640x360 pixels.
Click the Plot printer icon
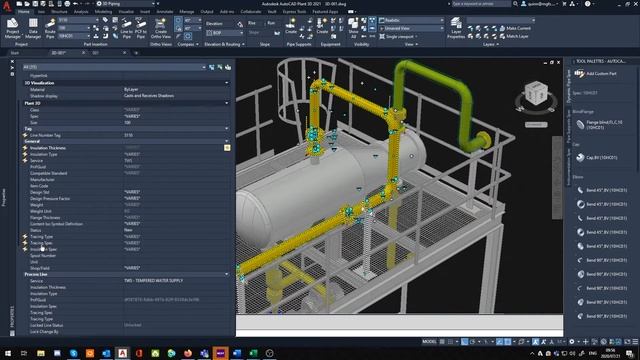[67, 4]
